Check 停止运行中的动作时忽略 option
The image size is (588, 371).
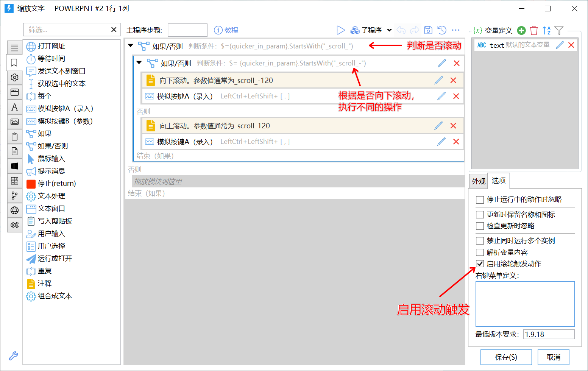[480, 200]
